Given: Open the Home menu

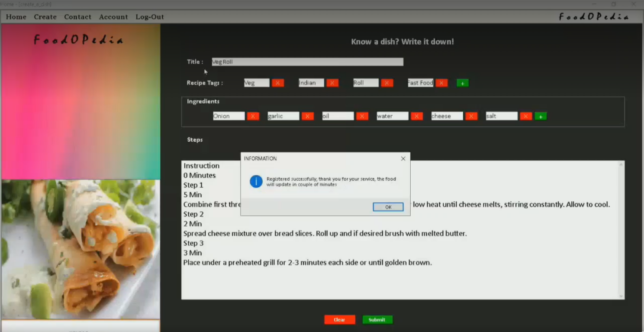Looking at the screenshot, I should (16, 17).
